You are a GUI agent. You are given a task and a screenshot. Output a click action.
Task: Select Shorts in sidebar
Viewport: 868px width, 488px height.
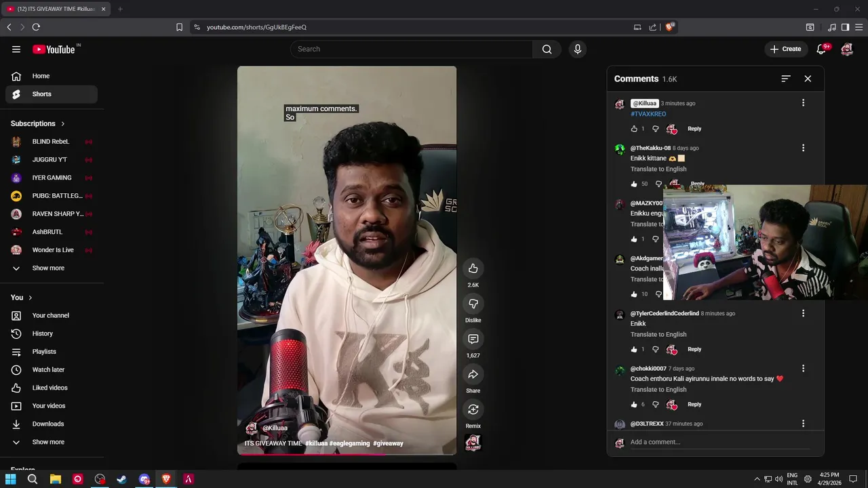click(52, 94)
